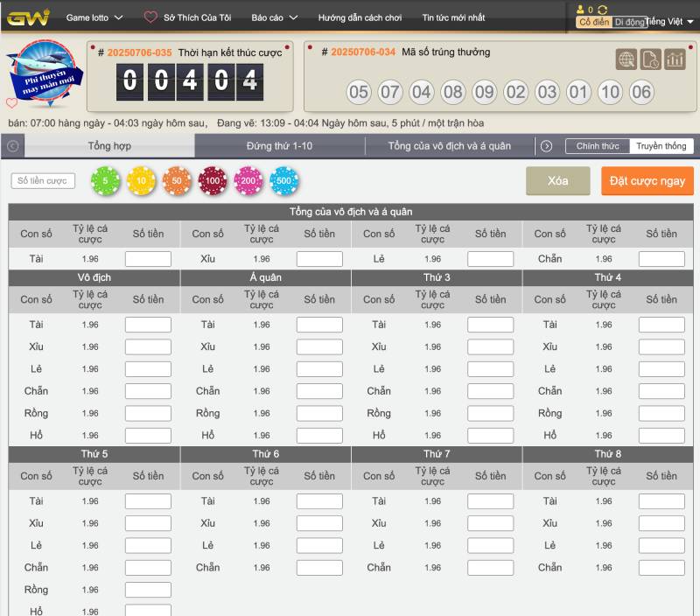Switch to Đứng thứ 1-10 tab
This screenshot has height=616, width=700.
(x=279, y=146)
